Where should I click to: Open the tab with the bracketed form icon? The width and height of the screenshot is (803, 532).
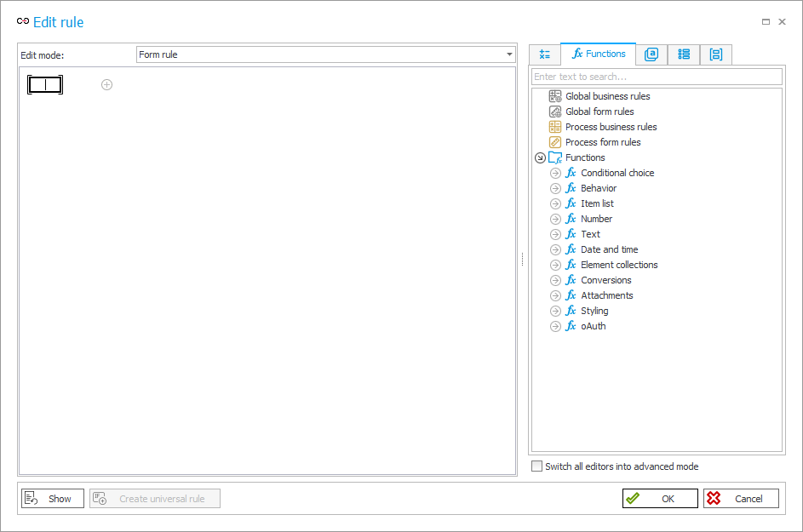click(x=716, y=54)
